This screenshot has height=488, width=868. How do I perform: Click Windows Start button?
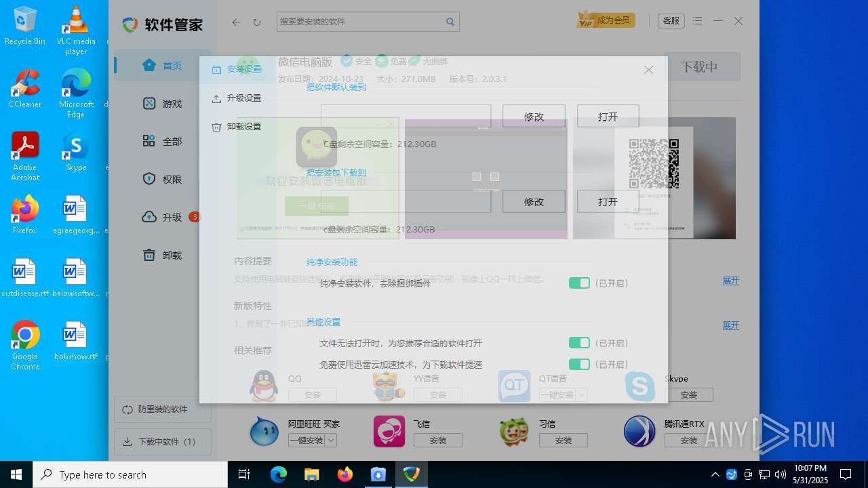click(16, 474)
